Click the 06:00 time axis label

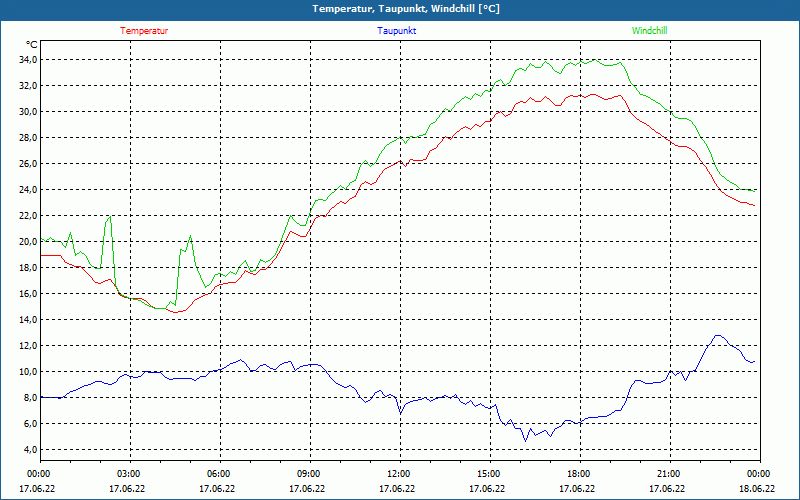click(220, 474)
